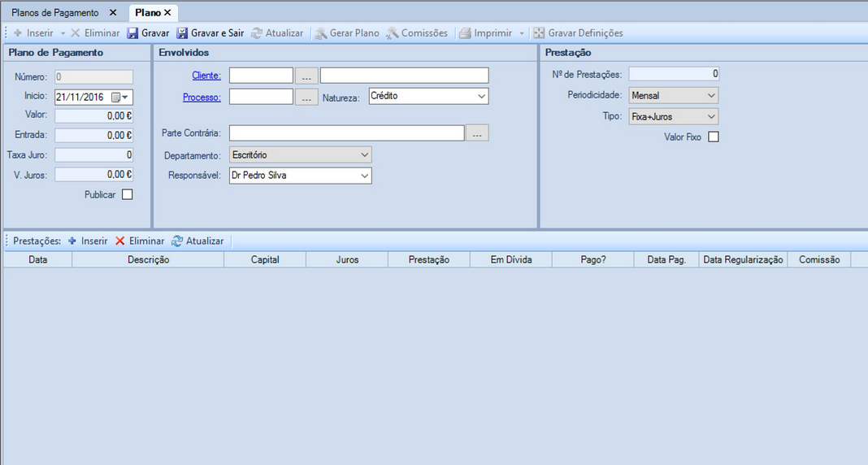Open the Natureza dropdown showing Crédito

429,96
